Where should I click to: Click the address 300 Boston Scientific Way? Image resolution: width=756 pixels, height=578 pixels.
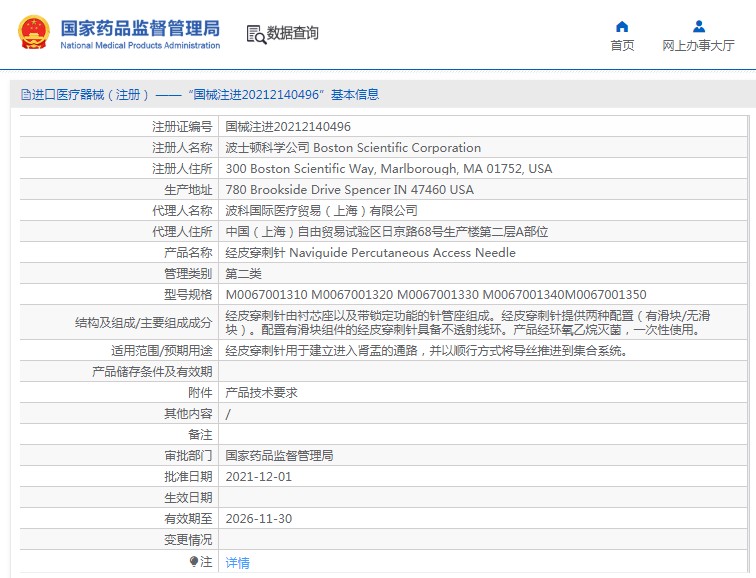[389, 169]
